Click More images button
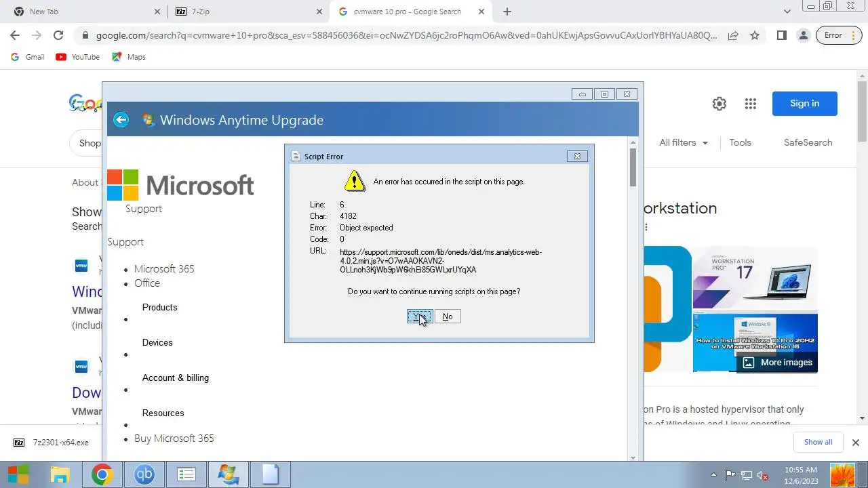 click(777, 363)
